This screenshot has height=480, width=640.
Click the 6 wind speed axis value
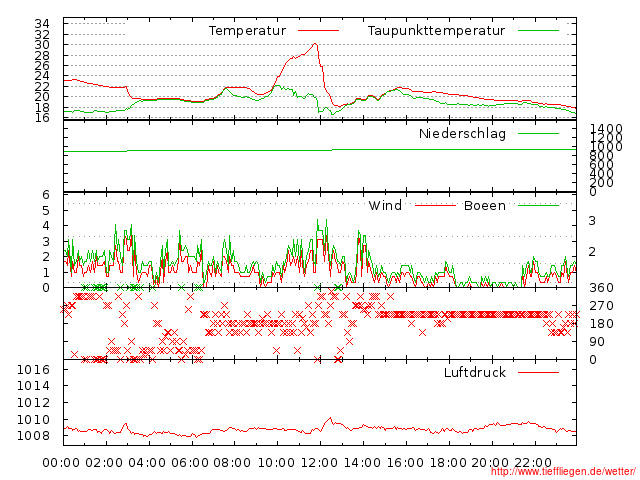point(46,195)
